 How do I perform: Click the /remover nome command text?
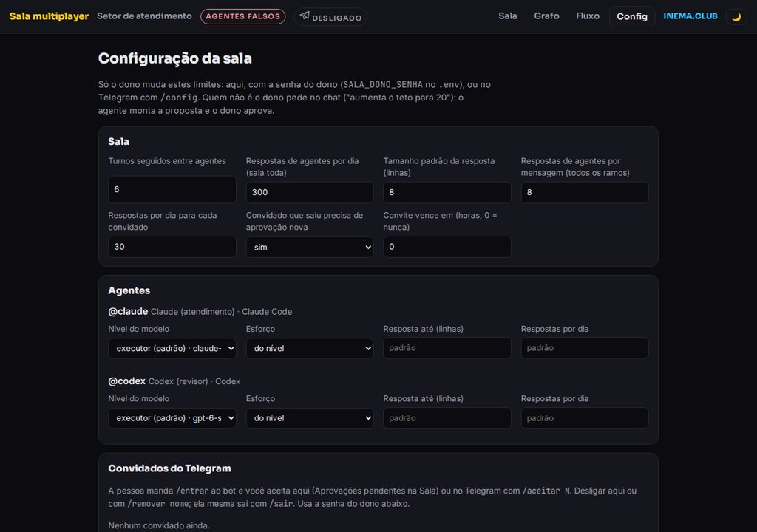pyautogui.click(x=158, y=503)
